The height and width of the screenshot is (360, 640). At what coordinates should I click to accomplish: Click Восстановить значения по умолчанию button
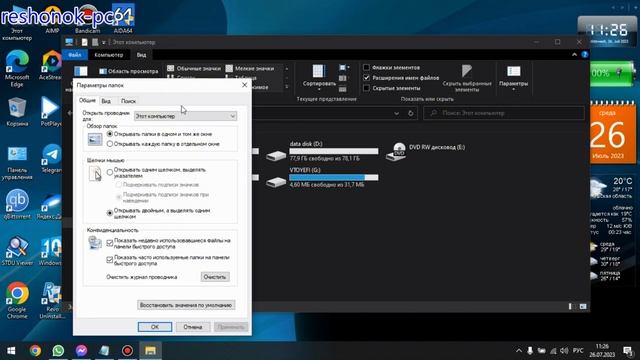coord(186,305)
